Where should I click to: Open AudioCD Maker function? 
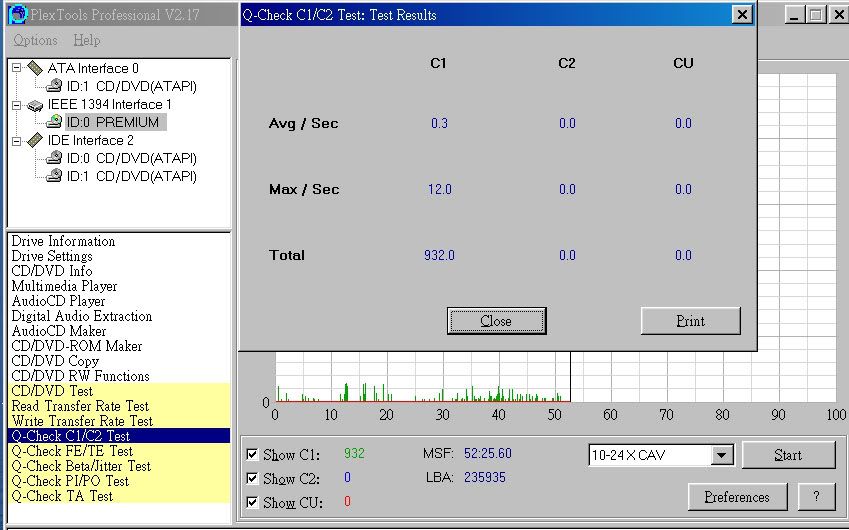click(x=59, y=331)
